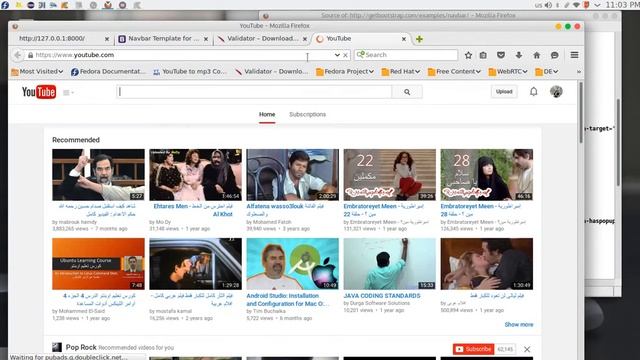Image resolution: width=640 pixels, height=360 pixels.
Task: Open a new tab with plus icon
Action: pos(419,39)
